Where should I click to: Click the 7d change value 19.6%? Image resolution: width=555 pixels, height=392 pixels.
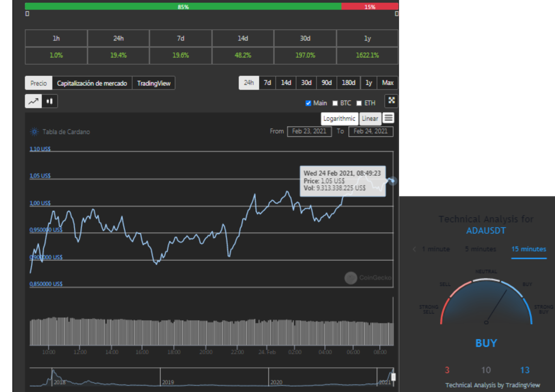[x=180, y=55]
